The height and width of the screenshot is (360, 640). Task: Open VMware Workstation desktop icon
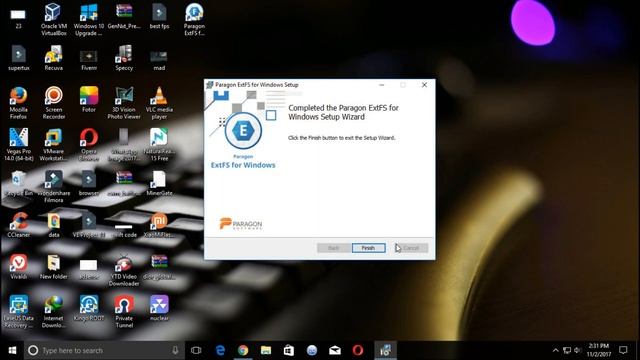(x=53, y=144)
